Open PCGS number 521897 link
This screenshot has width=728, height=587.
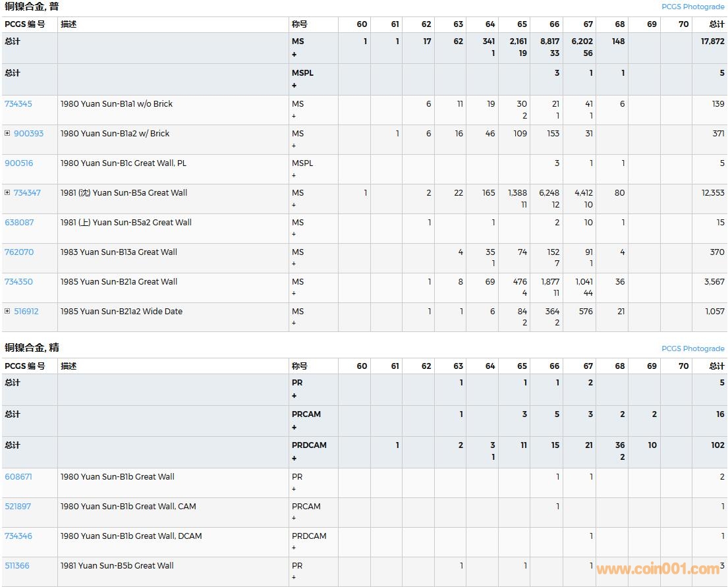point(18,506)
